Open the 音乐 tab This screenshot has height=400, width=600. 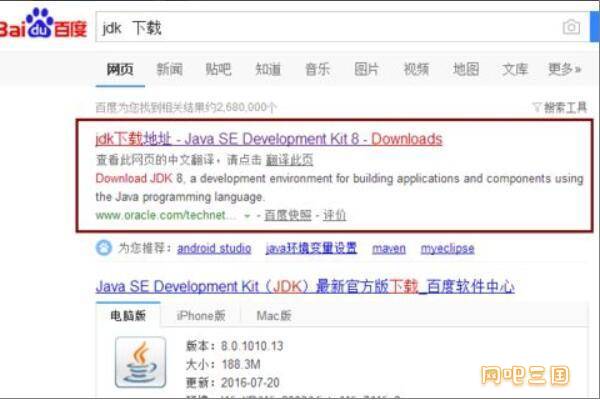point(318,69)
